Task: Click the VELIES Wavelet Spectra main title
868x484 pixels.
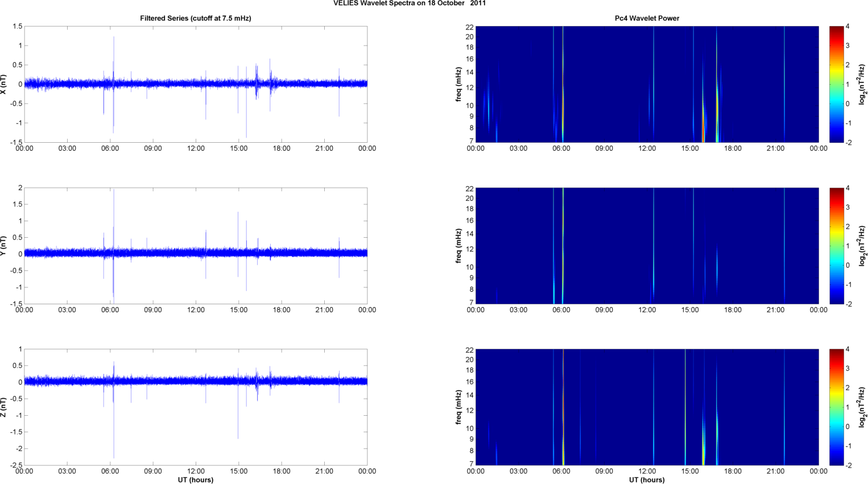Action: pyautogui.click(x=410, y=3)
